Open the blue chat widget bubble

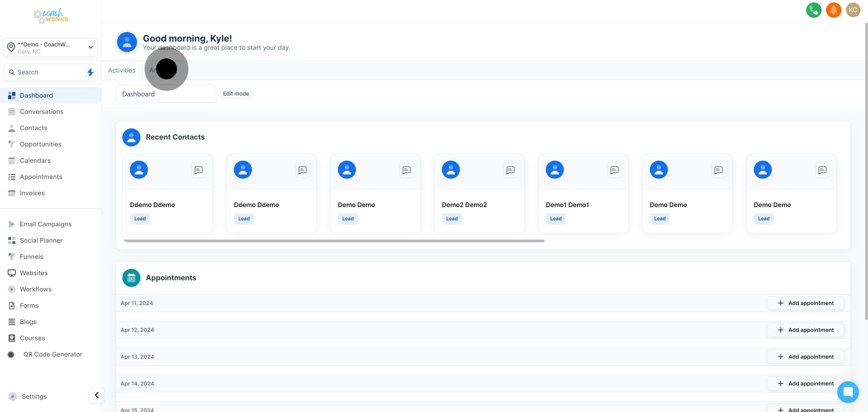(848, 392)
